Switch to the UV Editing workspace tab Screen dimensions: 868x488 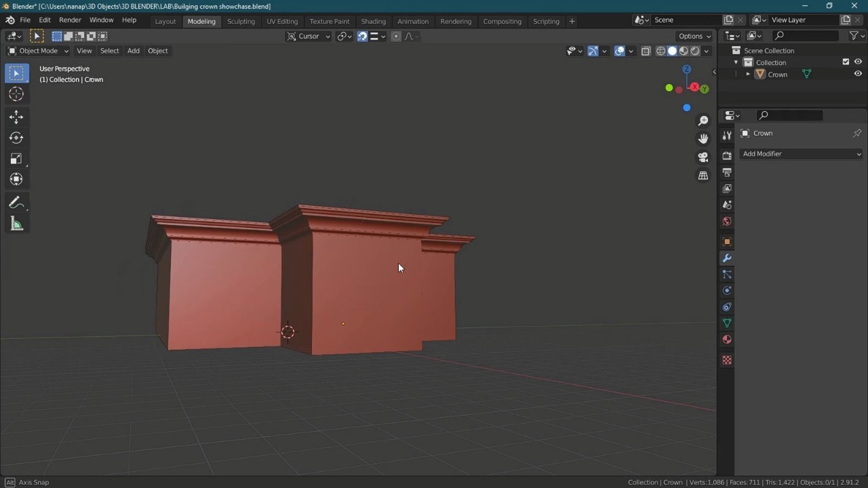282,21
